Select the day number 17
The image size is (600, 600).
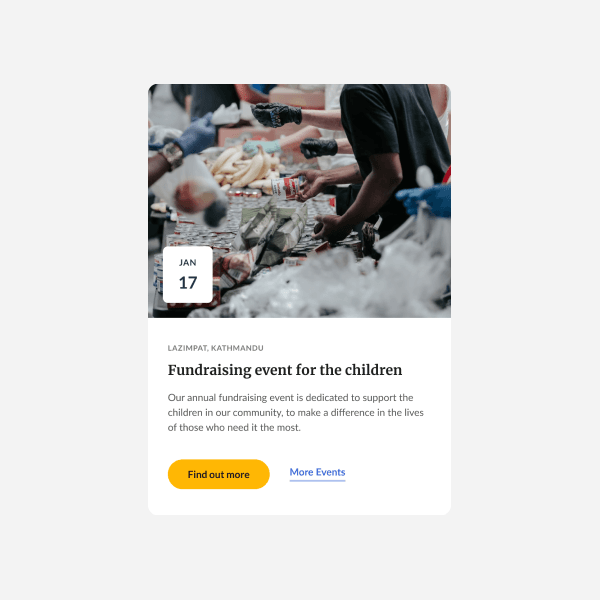(188, 283)
